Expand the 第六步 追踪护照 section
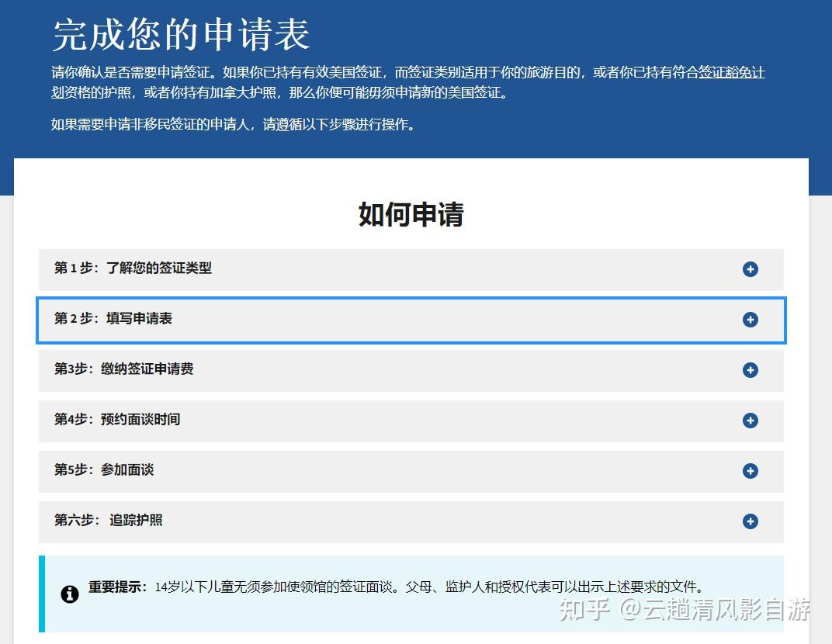The image size is (832, 644). [x=310, y=521]
